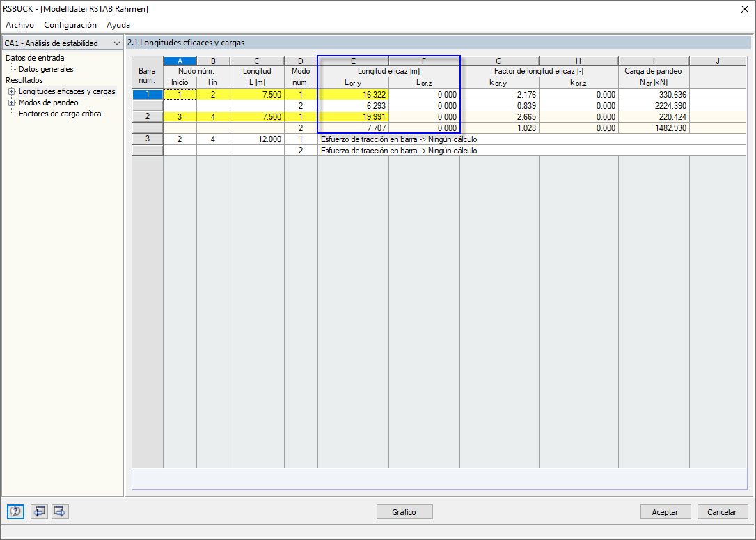Image resolution: width=756 pixels, height=540 pixels.
Task: Select Resultados tree heading
Action: click(24, 80)
